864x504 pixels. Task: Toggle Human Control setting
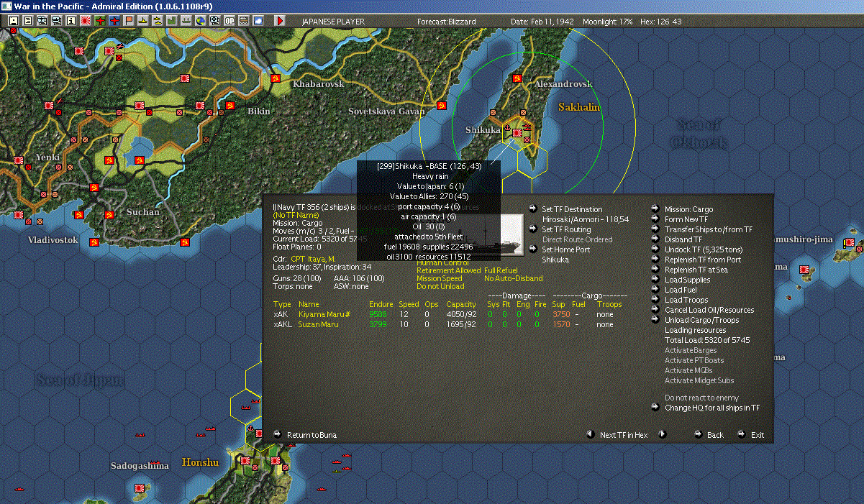442,262
